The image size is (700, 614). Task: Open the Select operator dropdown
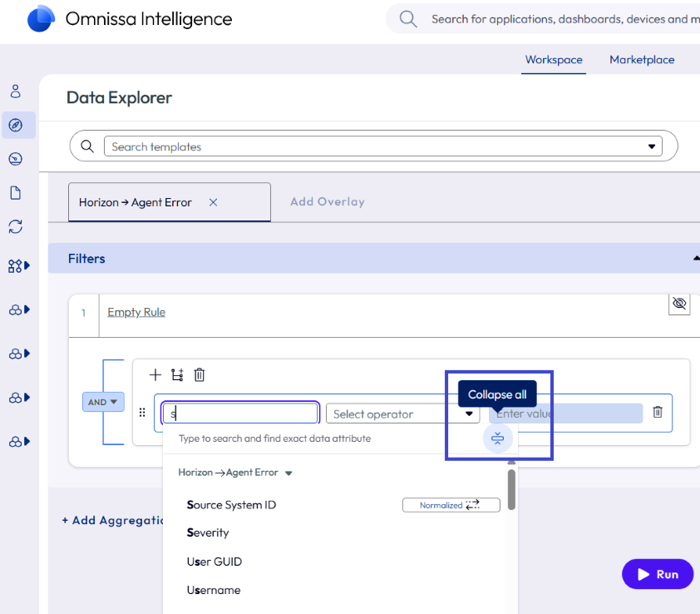point(402,413)
